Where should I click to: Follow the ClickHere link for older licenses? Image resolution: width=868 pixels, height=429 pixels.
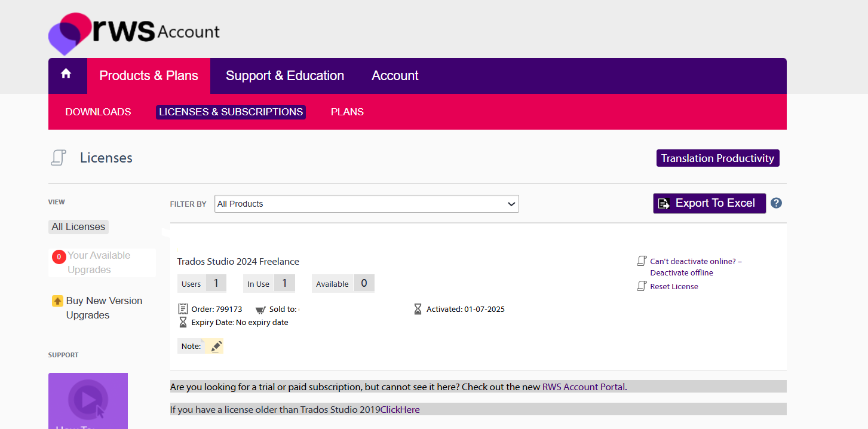click(400, 409)
